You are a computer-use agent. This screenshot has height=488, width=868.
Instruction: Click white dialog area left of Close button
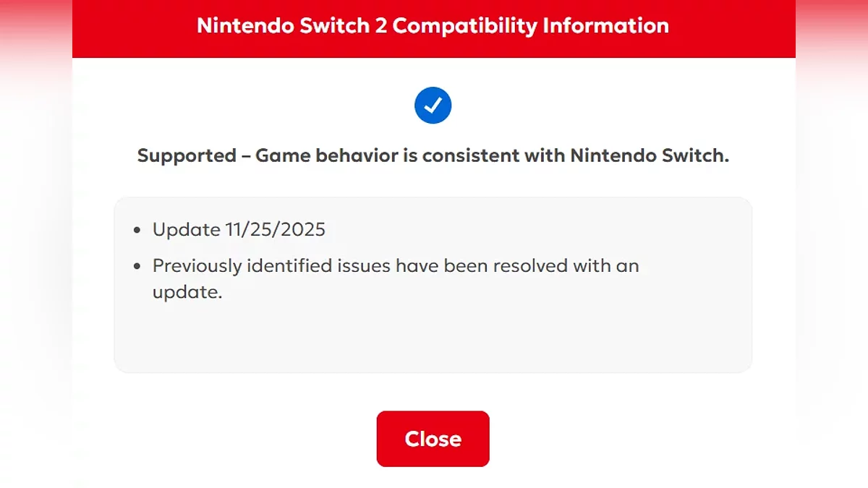click(239, 439)
